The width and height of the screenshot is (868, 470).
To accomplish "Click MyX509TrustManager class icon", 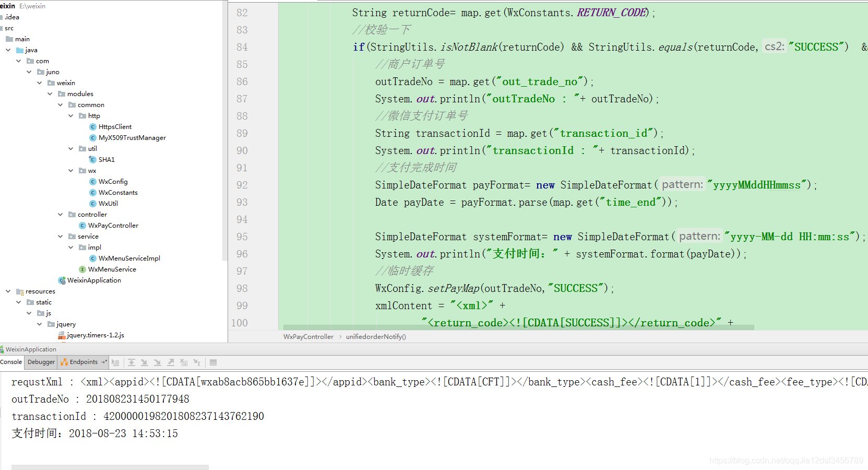I will (x=93, y=138).
